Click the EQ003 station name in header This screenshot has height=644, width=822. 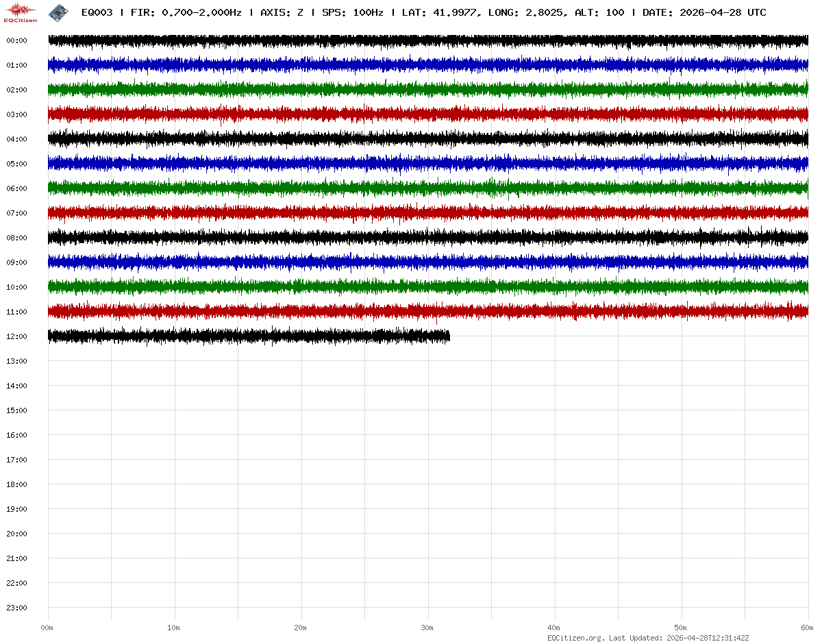97,12
